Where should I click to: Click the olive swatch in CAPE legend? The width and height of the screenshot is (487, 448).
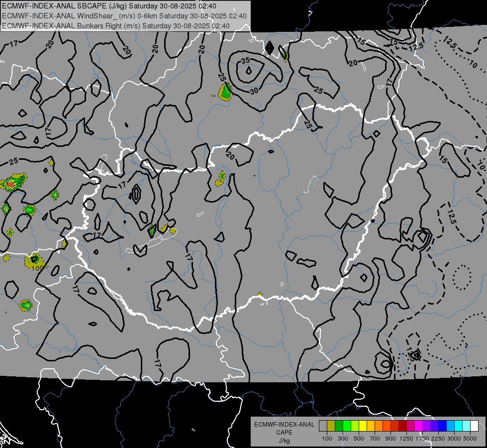(x=331, y=426)
